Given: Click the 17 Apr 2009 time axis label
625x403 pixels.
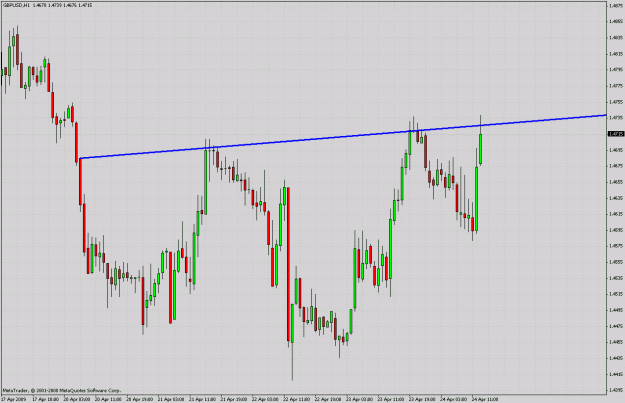Looking at the screenshot, I should tap(14, 399).
